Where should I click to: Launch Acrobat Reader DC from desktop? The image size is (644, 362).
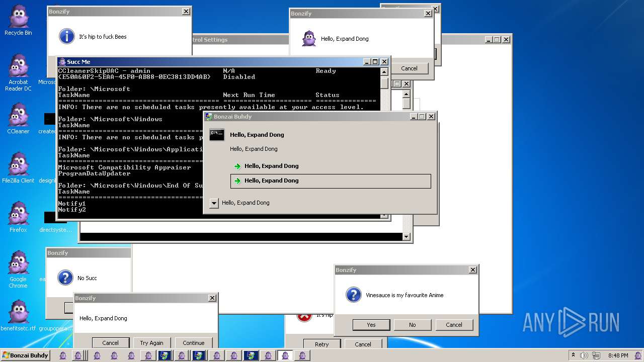[18, 73]
